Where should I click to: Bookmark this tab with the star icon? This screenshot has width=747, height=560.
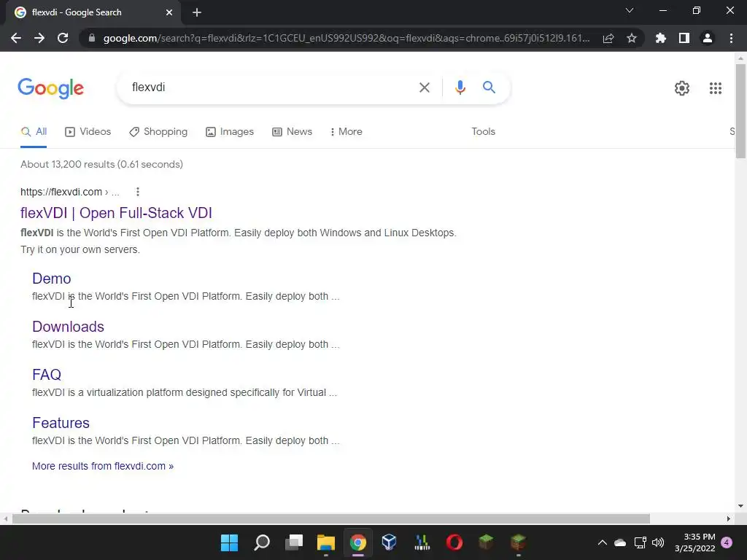(632, 38)
